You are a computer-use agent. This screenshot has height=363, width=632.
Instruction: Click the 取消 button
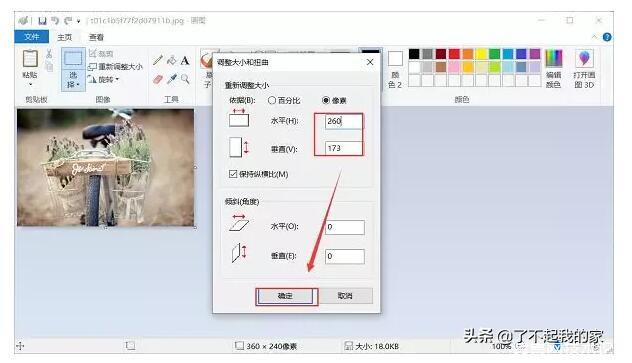pos(345,296)
